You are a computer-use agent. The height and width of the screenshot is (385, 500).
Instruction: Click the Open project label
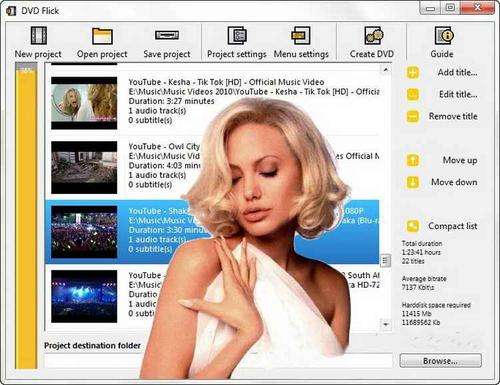102,54
